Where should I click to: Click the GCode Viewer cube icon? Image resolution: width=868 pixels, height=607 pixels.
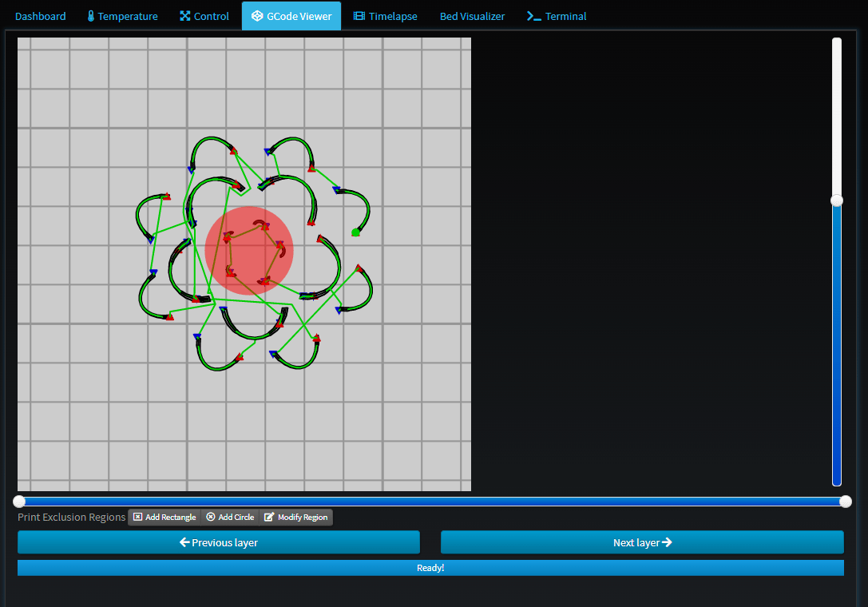[257, 16]
